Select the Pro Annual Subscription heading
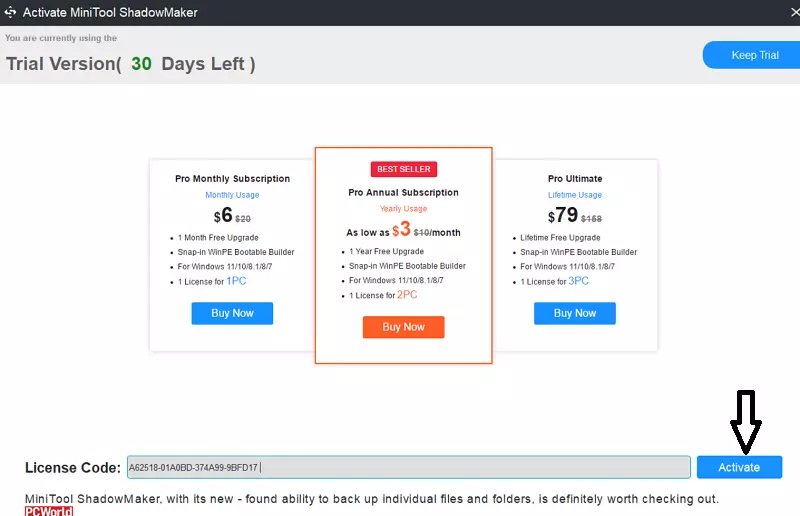The height and width of the screenshot is (516, 800). click(x=403, y=192)
